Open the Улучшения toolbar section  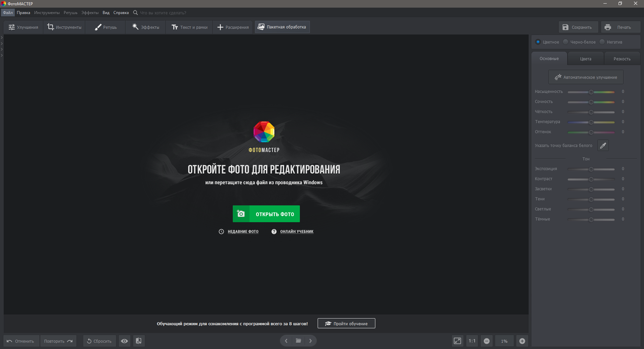(23, 27)
